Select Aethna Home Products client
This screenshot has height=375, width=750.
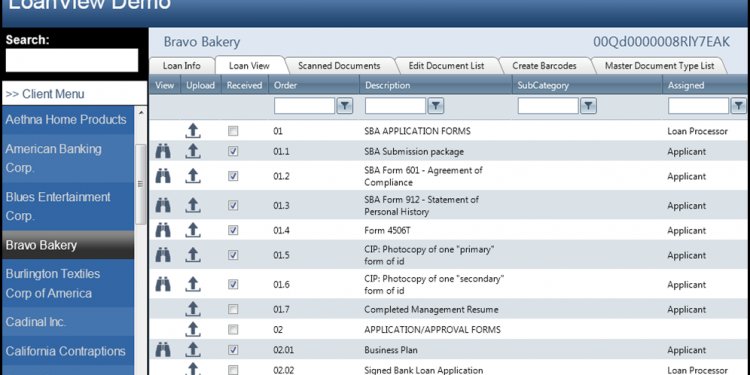point(68,120)
